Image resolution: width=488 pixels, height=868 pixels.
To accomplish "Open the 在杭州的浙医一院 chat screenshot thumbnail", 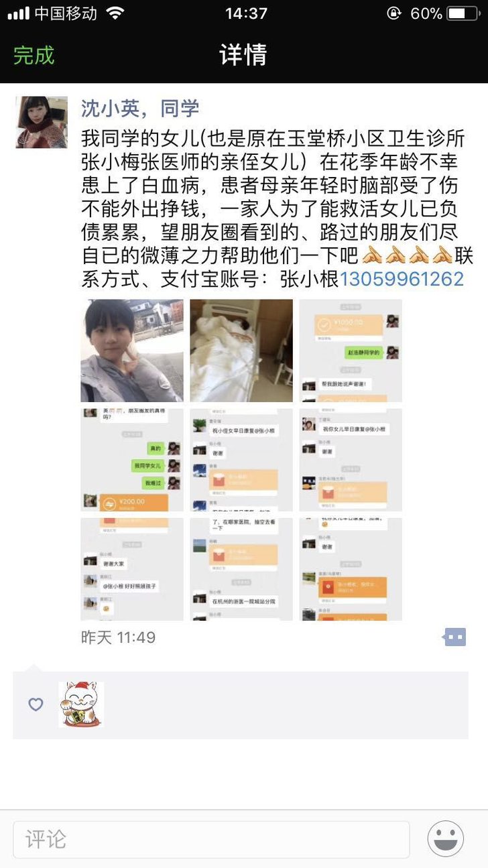I will (x=241, y=569).
